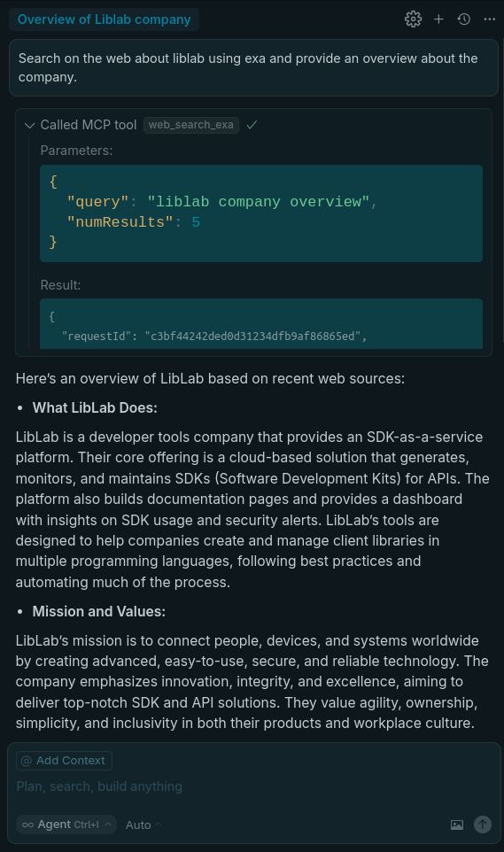Image resolution: width=504 pixels, height=852 pixels.
Task: Start a new chat with plus icon
Action: coord(438,19)
